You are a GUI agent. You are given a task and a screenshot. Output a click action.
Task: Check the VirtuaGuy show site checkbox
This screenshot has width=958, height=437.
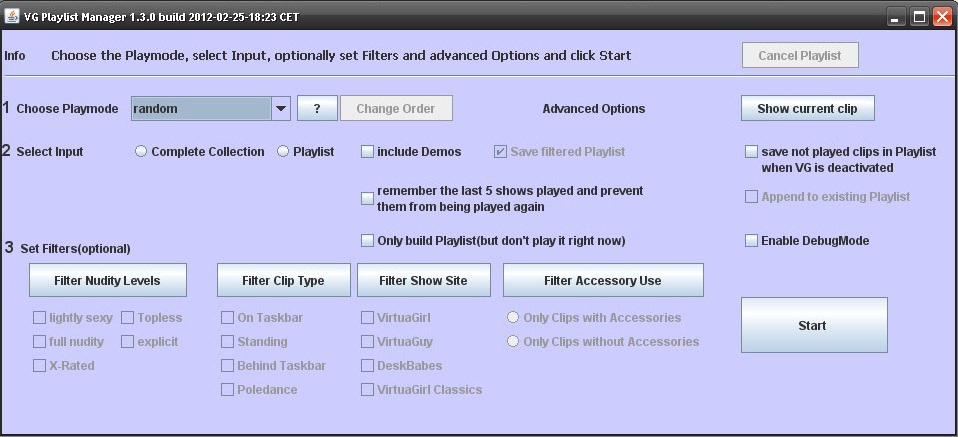(x=367, y=342)
